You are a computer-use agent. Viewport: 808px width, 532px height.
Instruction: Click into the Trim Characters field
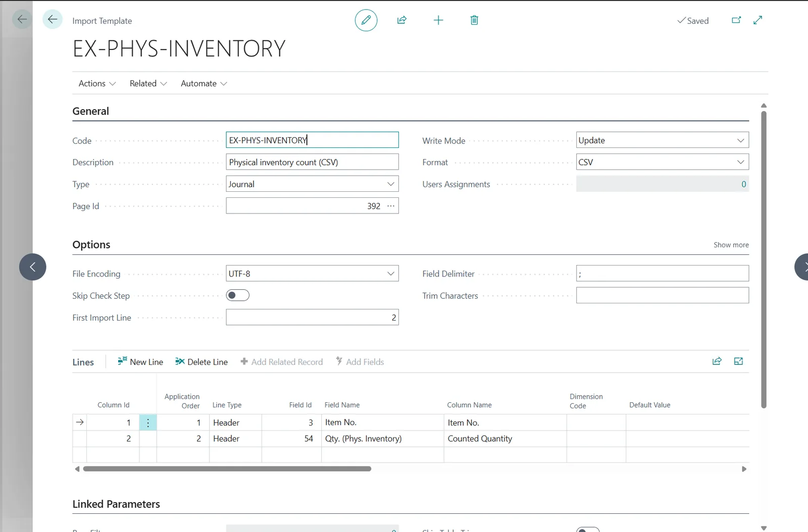(x=662, y=295)
